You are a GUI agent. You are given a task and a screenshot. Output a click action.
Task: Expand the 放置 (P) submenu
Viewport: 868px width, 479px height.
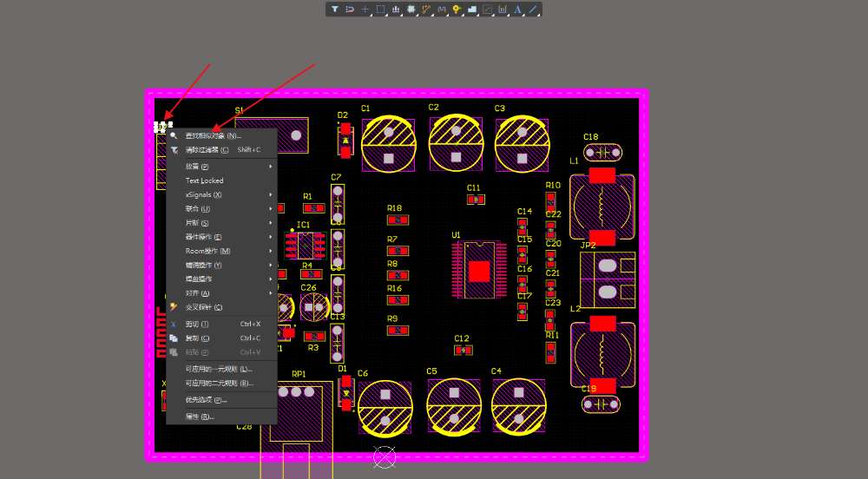(x=221, y=167)
